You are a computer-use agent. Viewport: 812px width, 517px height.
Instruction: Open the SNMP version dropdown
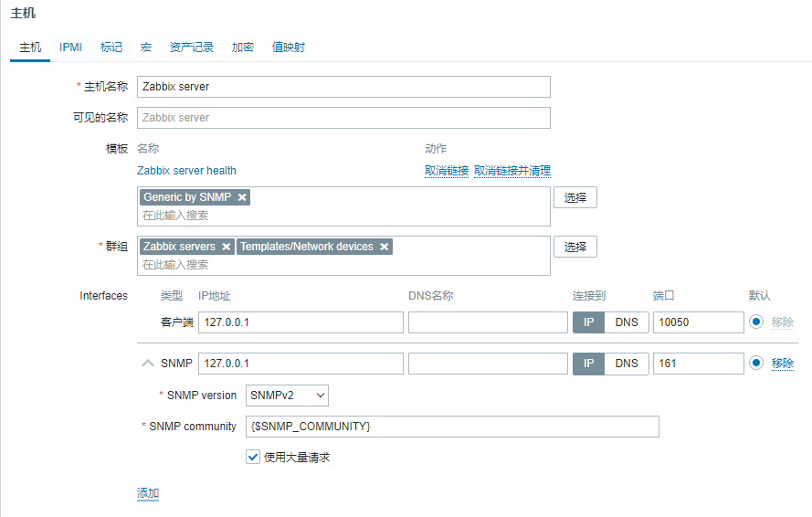tap(287, 396)
